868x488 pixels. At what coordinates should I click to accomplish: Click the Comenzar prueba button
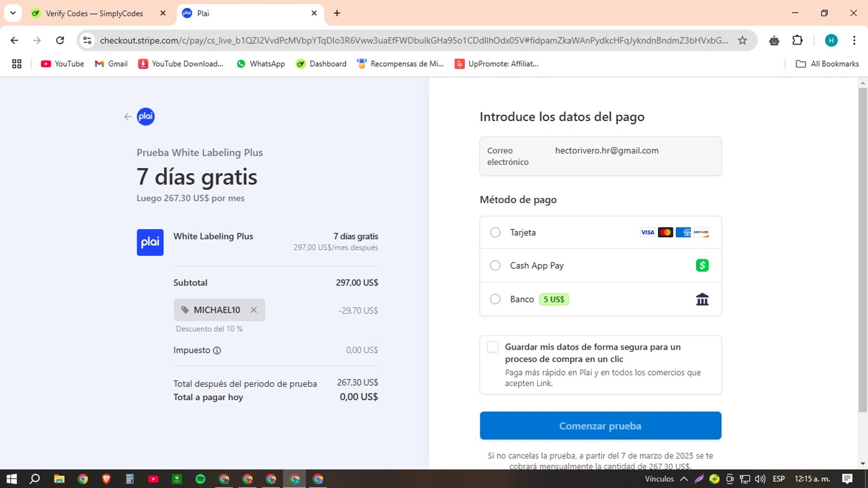(x=601, y=425)
